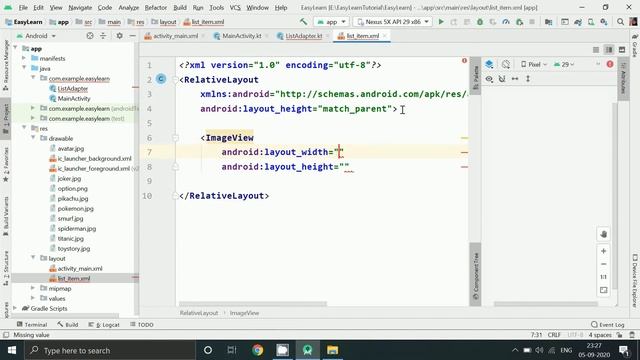Zoom out the design preview
This screenshot has width=640, height=360.
pos(604,264)
